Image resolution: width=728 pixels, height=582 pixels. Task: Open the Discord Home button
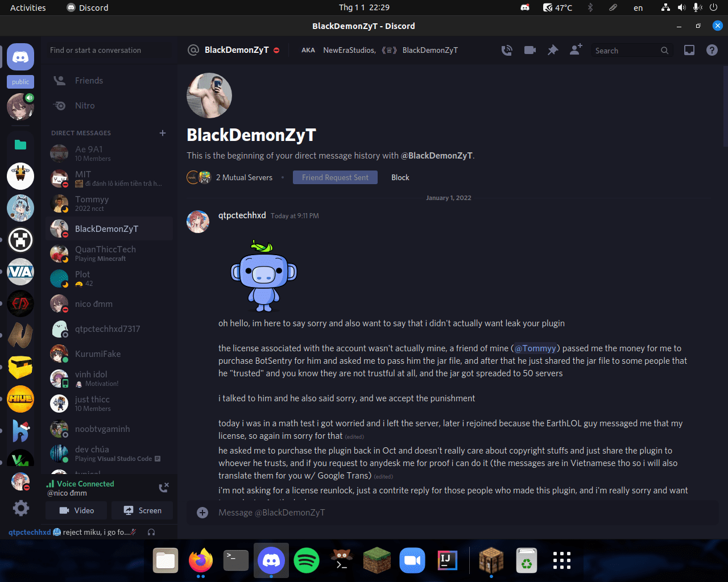click(20, 57)
